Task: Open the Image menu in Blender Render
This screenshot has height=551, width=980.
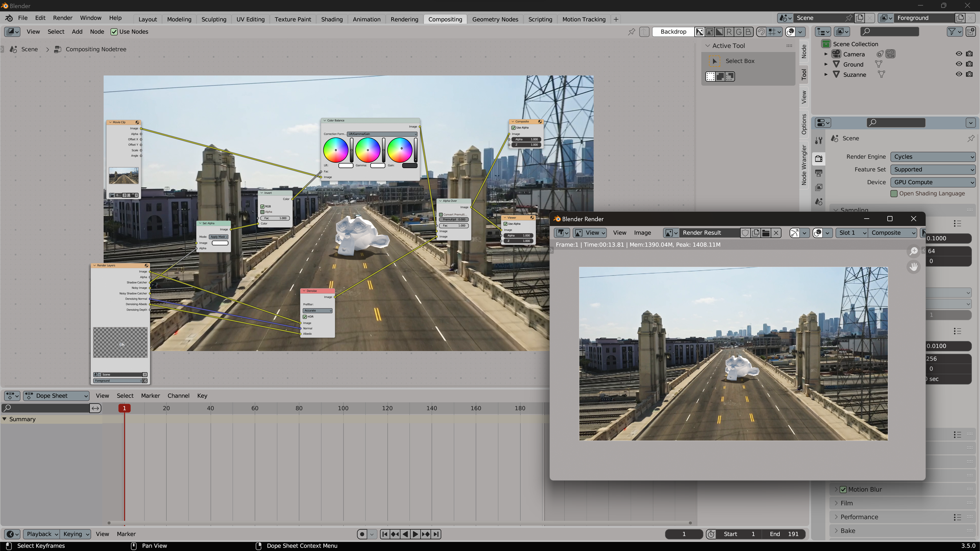Action: [642, 233]
